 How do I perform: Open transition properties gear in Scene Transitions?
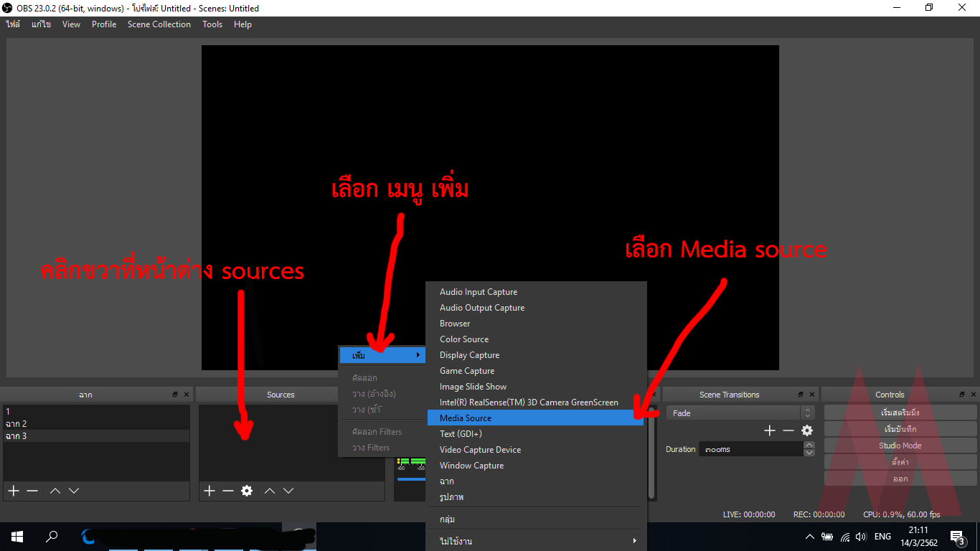point(807,430)
